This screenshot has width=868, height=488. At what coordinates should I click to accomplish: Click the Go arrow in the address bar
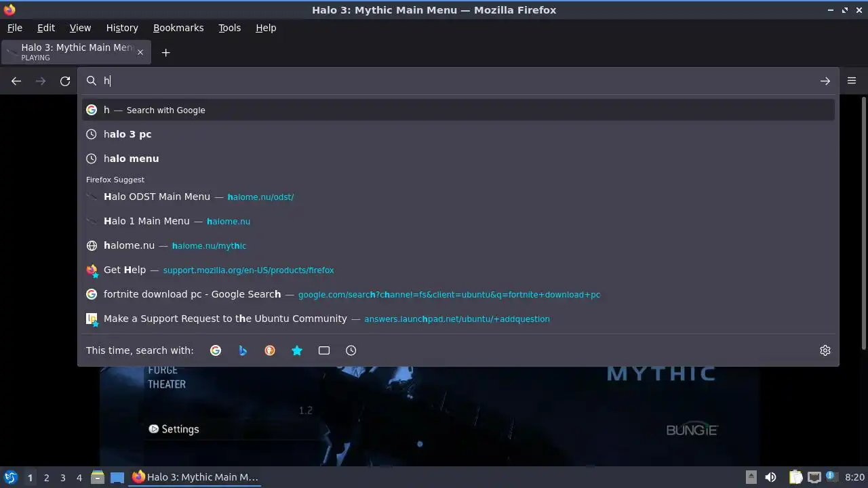click(825, 81)
